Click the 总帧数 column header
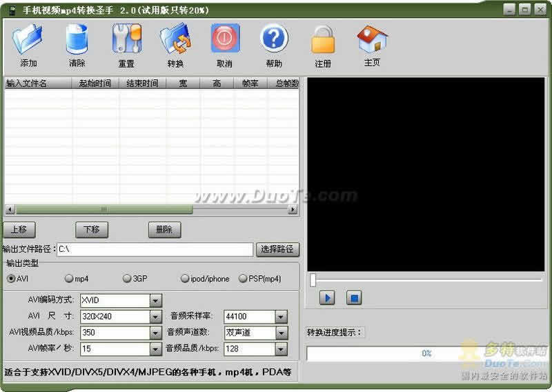 click(284, 84)
